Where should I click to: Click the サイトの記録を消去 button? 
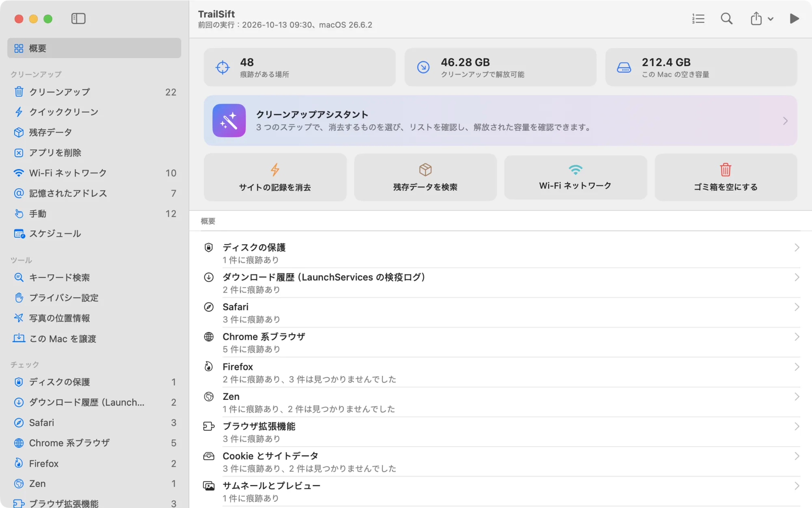click(x=275, y=177)
